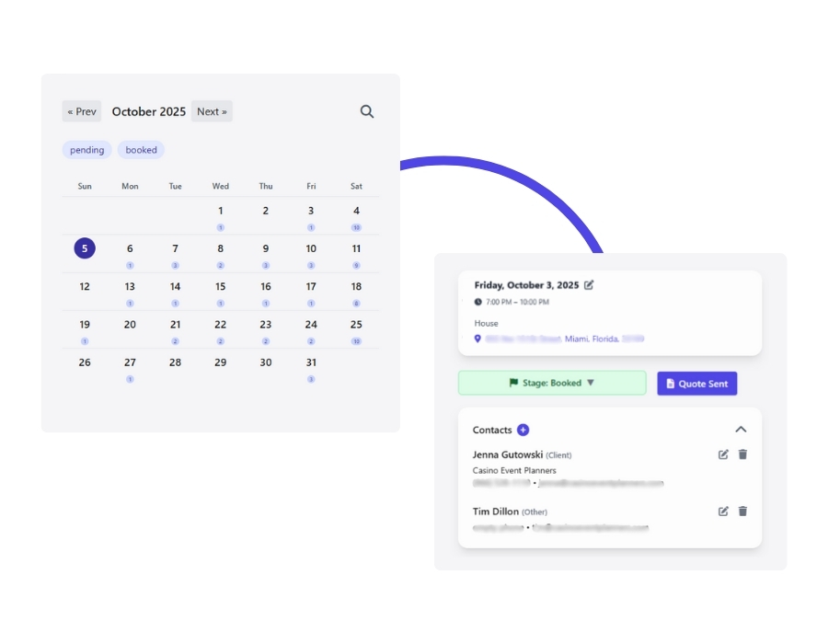Image resolution: width=828 pixels, height=644 pixels.
Task: Delete Tim Dillon contact
Action: pyautogui.click(x=743, y=512)
